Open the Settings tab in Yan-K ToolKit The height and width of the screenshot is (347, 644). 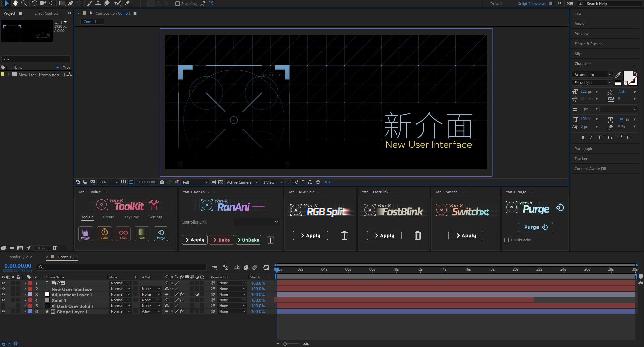(x=155, y=217)
